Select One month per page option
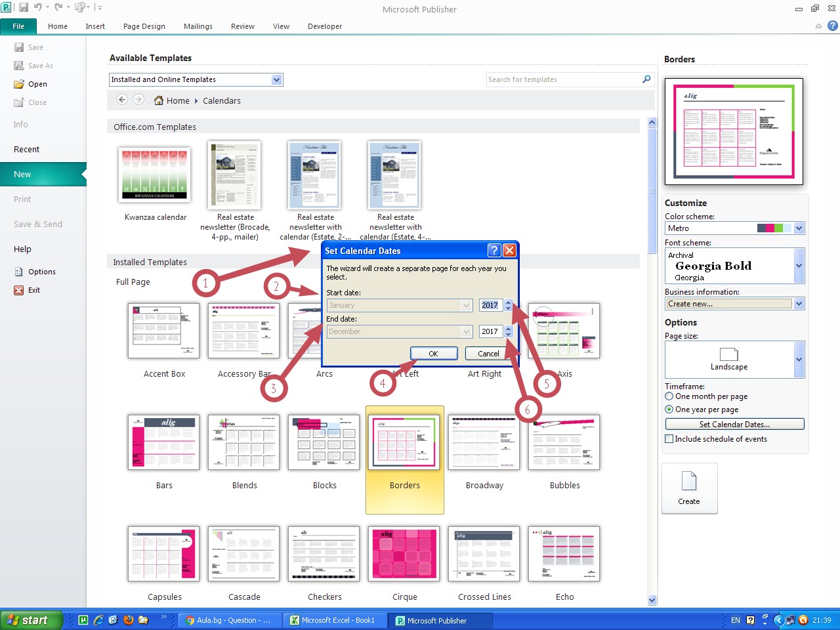Screen dimensions: 840x630 click(x=669, y=396)
